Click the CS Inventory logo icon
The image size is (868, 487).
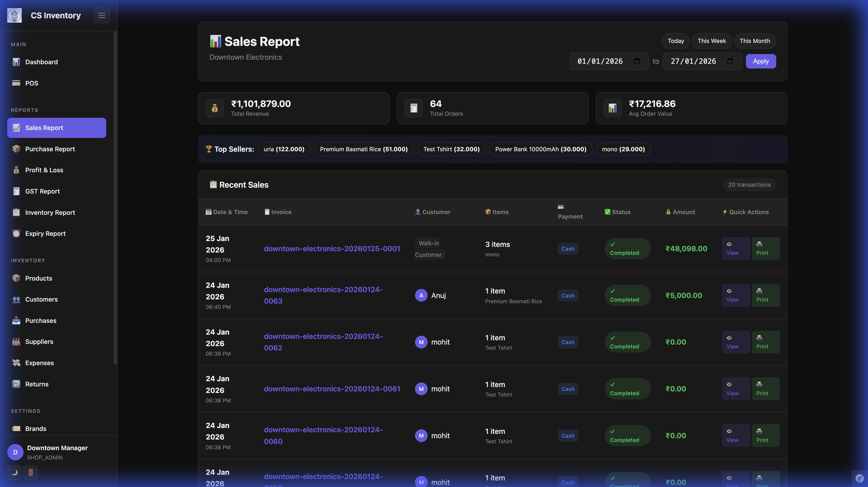(14, 15)
